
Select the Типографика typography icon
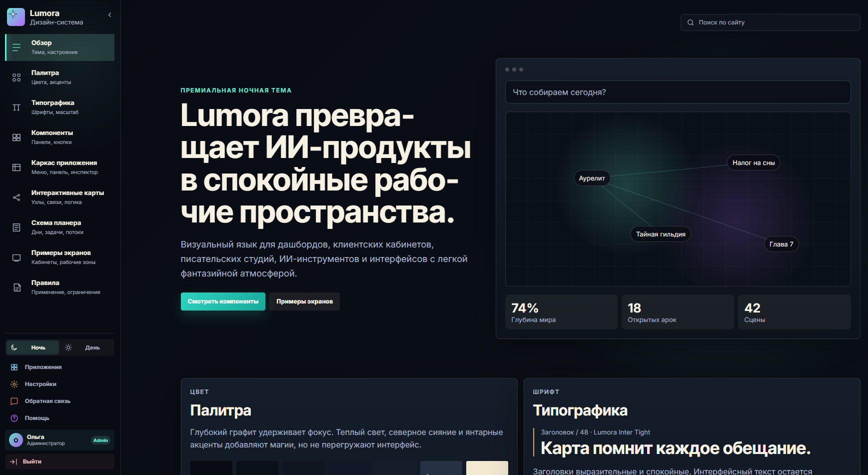pos(16,107)
